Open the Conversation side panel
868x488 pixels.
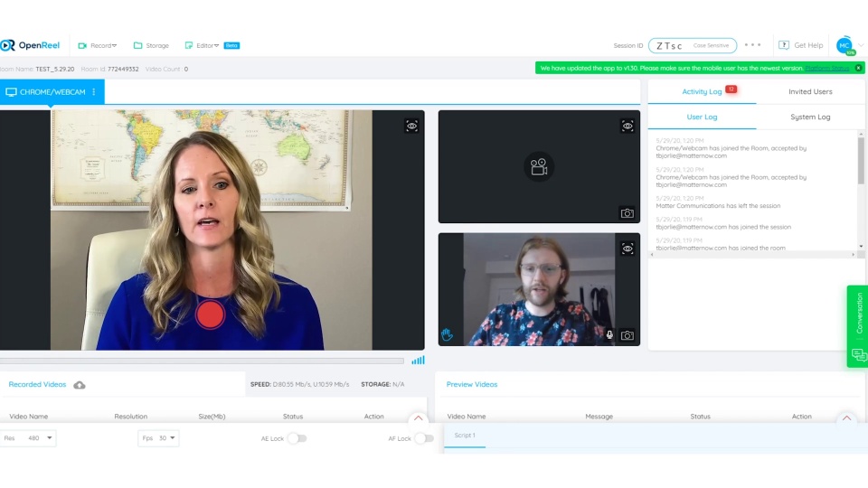point(857,326)
